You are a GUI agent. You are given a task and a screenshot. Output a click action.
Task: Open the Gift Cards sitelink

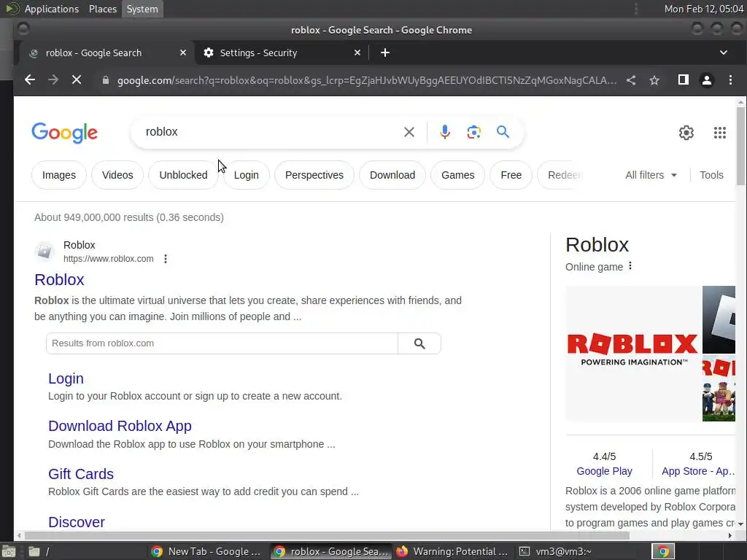(x=81, y=474)
